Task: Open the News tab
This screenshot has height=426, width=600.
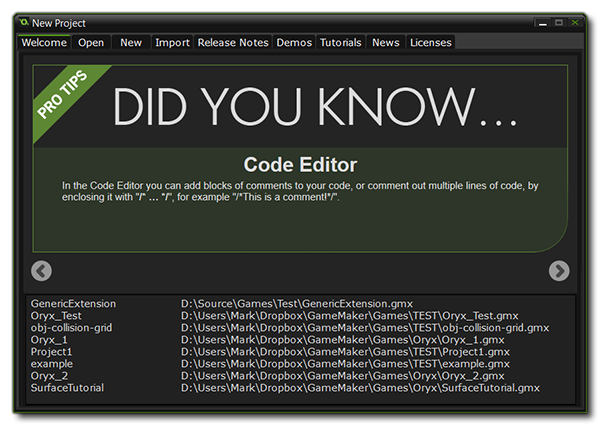Action: (385, 42)
